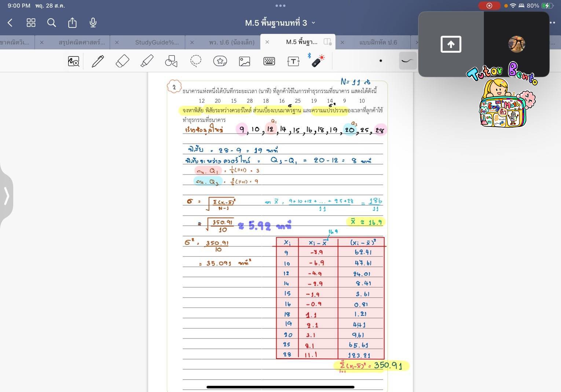This screenshot has height=392, width=561.
Task: Toggle the laser pointer tool
Action: (318, 61)
